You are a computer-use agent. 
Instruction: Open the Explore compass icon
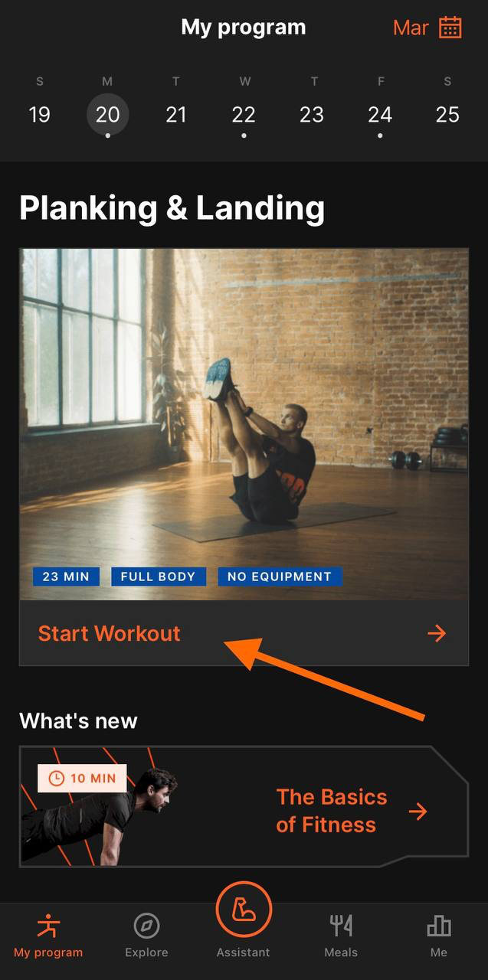click(x=146, y=926)
